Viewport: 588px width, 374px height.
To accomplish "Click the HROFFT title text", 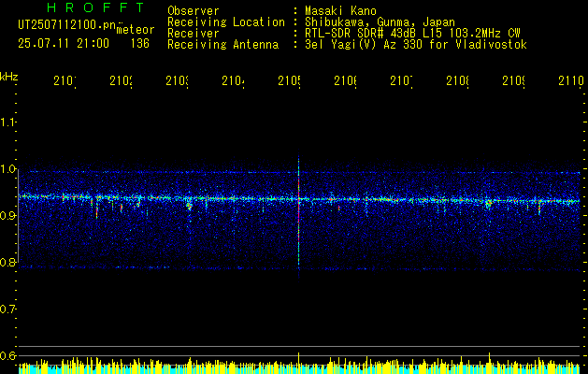I will (x=95, y=7).
